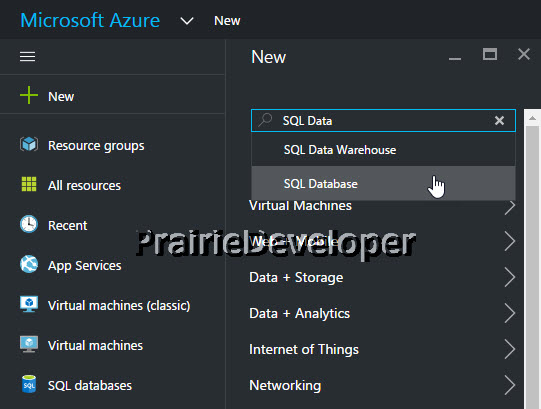Viewport: 541px width, 409px height.
Task: Expand the Internet of Things arrow
Action: point(510,349)
